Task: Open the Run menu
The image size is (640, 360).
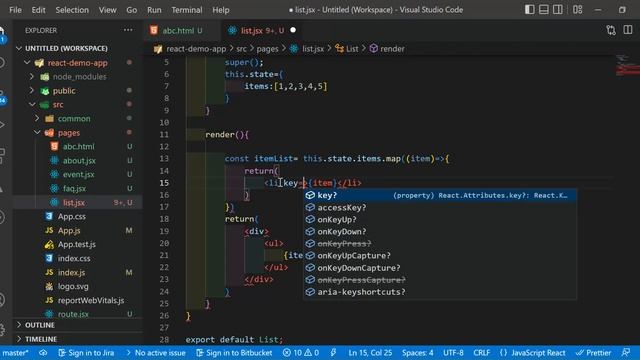Action: coord(154,10)
